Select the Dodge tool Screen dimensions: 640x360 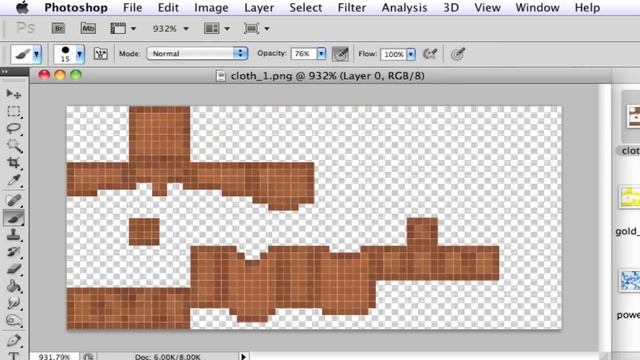tap(13, 320)
